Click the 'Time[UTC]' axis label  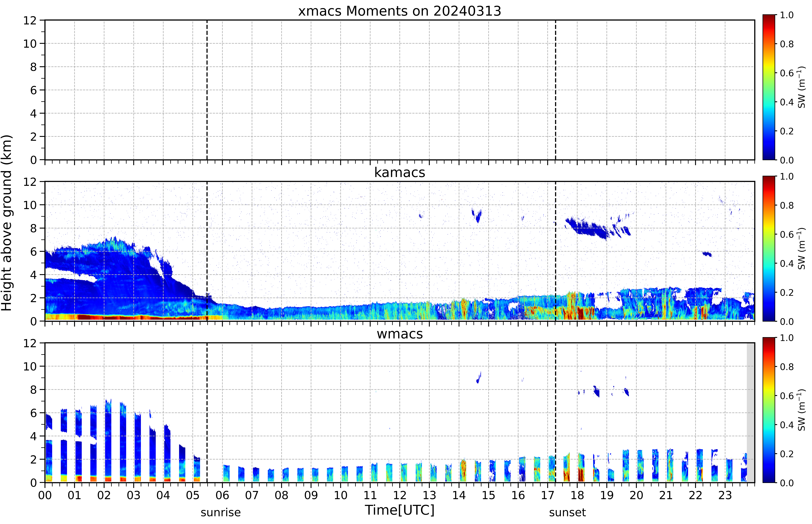click(400, 510)
